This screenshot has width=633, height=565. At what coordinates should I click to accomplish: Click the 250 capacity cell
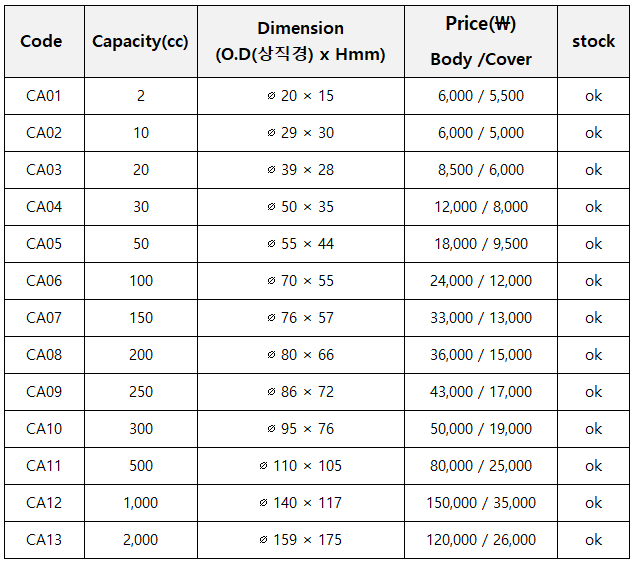click(141, 392)
